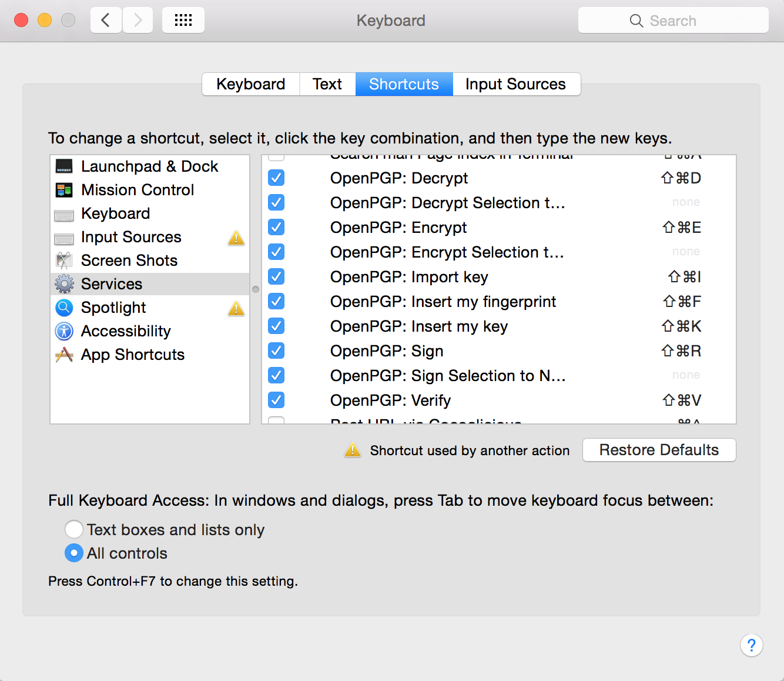Uncheck the OpenPGP: Decrypt checkbox
Image resolution: width=784 pixels, height=681 pixels.
[x=276, y=178]
